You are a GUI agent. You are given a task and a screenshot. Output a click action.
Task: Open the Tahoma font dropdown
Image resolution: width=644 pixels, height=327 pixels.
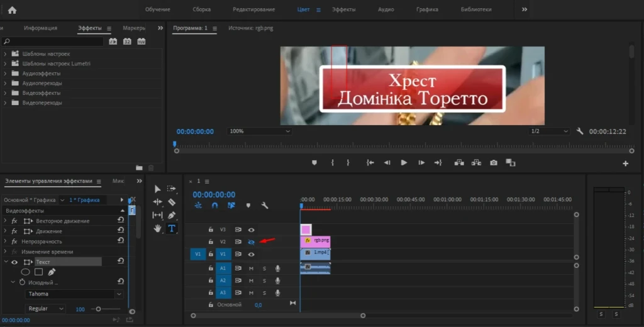74,294
